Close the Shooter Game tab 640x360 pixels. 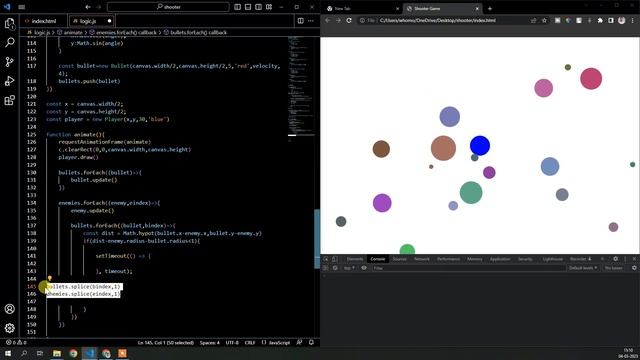[x=477, y=9]
